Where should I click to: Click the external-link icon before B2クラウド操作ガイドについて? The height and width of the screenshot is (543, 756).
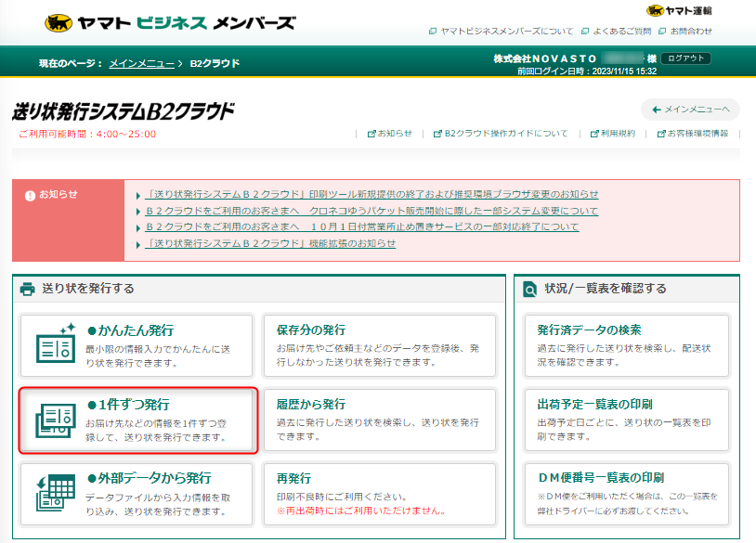point(437,134)
